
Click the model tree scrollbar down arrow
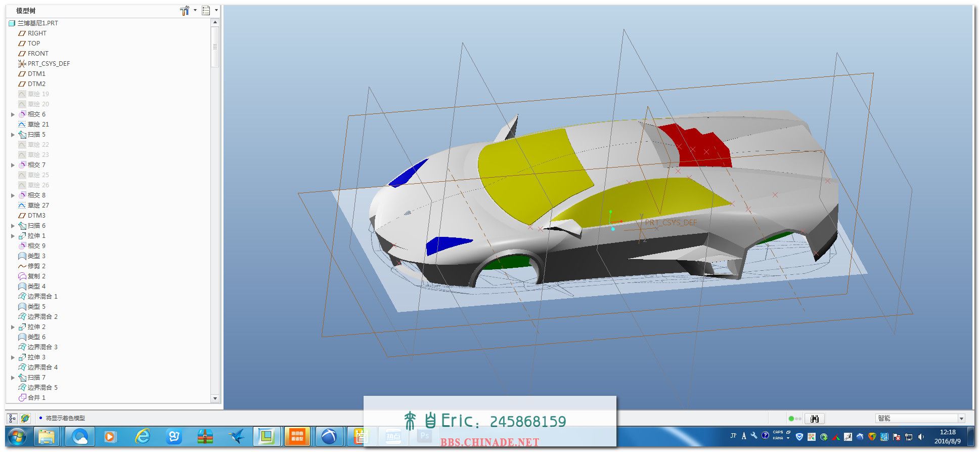[215, 398]
